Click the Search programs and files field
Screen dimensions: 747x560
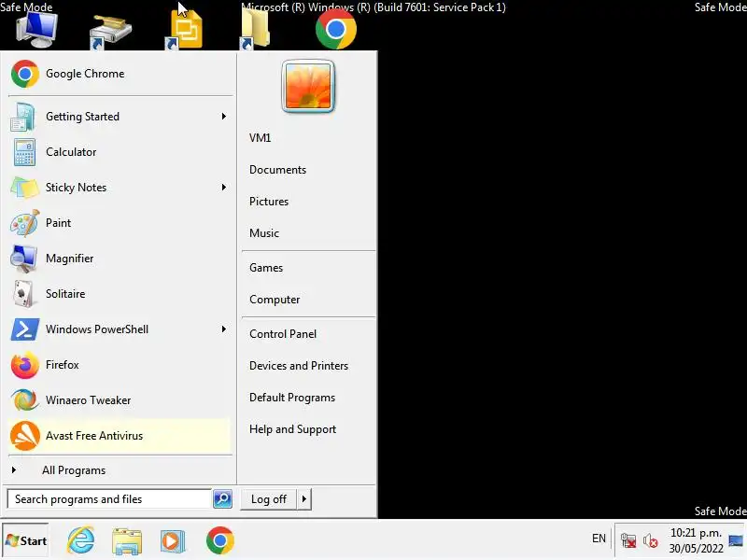coord(109,499)
